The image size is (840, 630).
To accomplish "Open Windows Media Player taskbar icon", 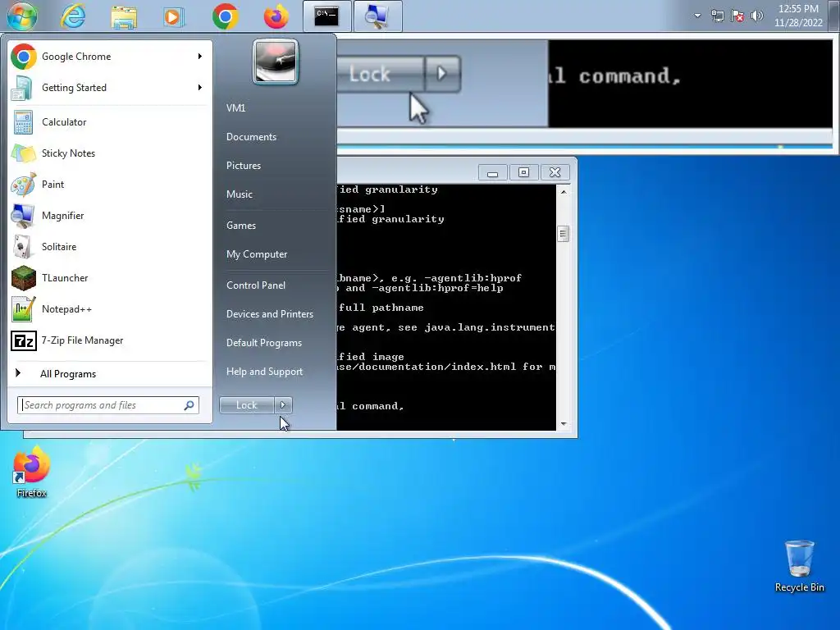I will click(x=172, y=16).
